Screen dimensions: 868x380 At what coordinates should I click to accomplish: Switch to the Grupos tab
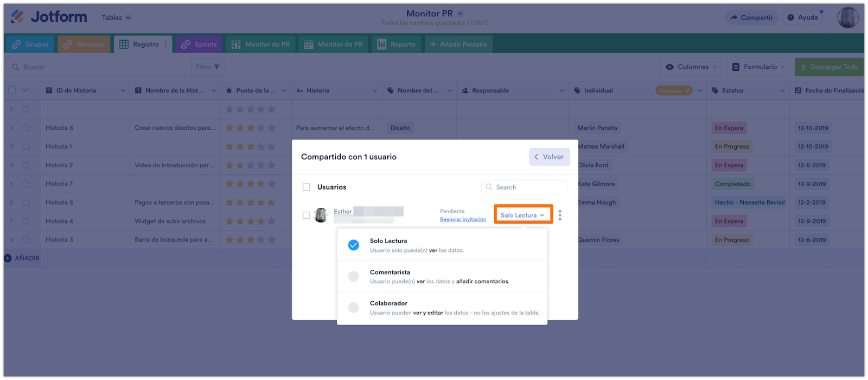pyautogui.click(x=30, y=44)
